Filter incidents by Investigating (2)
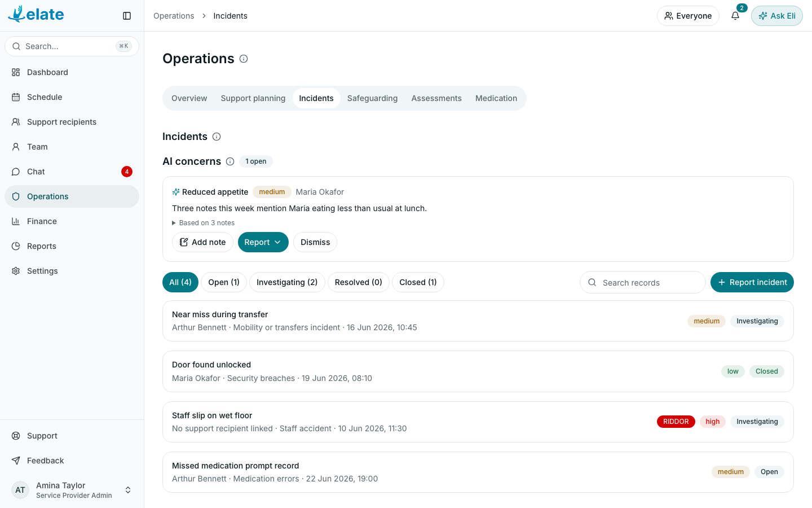 pyautogui.click(x=287, y=282)
